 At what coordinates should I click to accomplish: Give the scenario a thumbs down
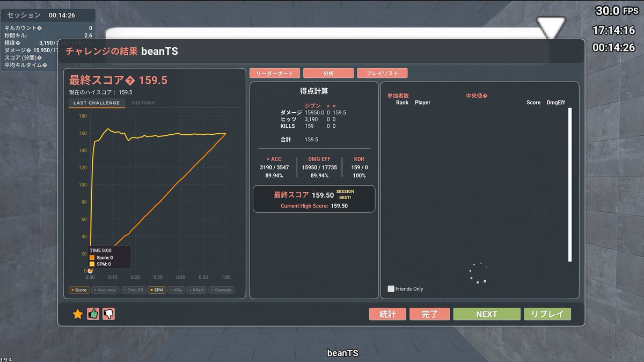tap(109, 314)
